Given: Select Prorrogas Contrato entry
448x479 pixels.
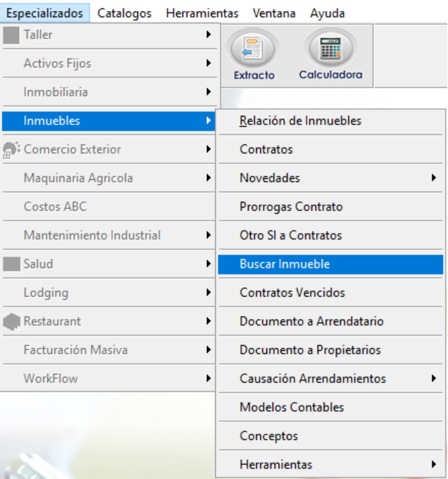Looking at the screenshot, I should point(331,207).
